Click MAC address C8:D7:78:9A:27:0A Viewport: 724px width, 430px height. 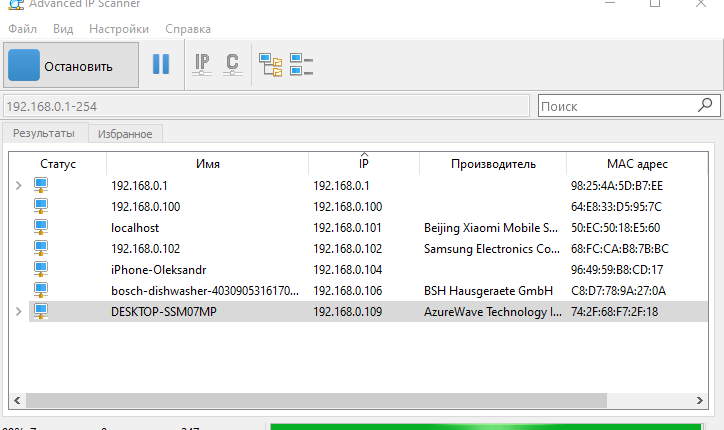(x=618, y=291)
